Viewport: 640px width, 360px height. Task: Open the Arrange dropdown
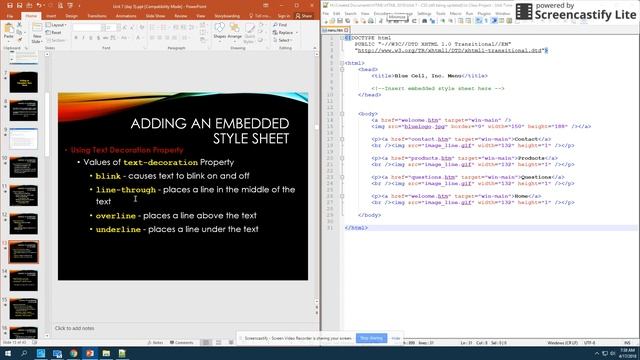(235, 31)
